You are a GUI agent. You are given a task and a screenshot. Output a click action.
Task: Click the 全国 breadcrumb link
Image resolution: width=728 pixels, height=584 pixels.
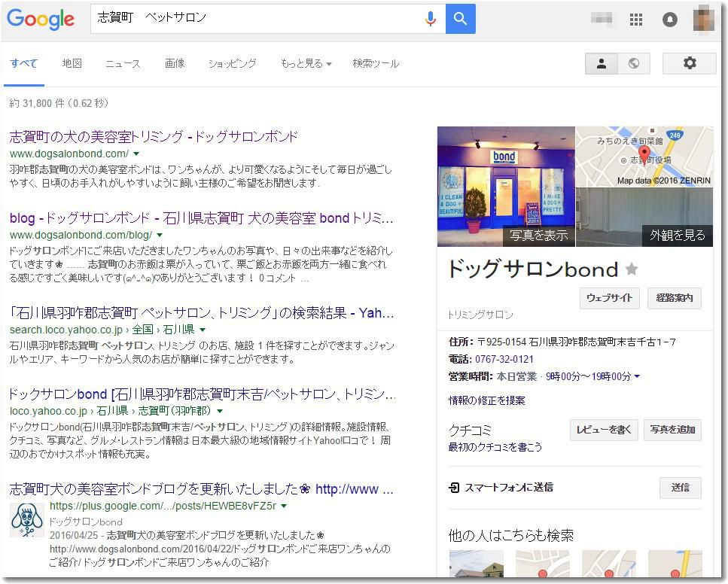tap(142, 330)
